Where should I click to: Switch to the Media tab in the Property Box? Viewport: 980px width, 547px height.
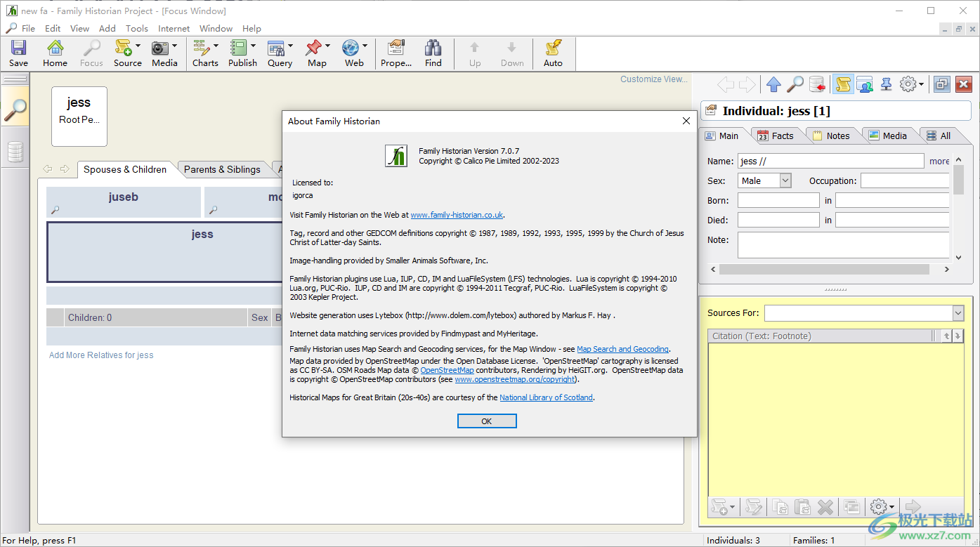pyautogui.click(x=887, y=136)
